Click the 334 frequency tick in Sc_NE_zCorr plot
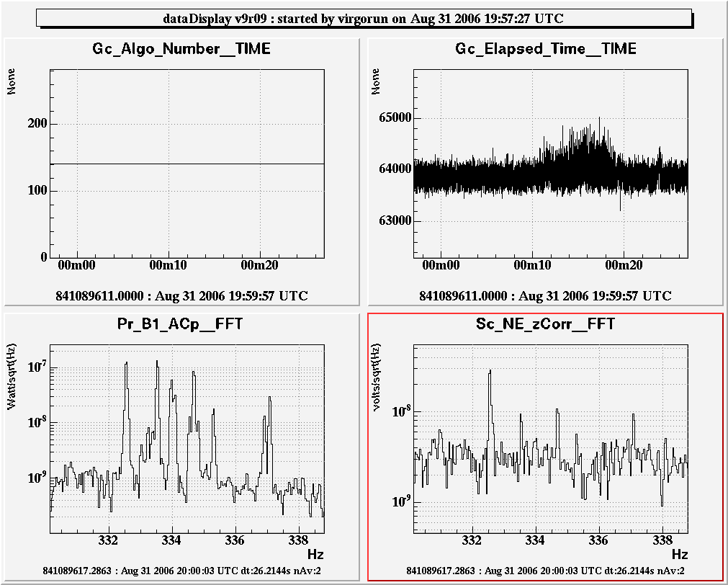 tap(535, 541)
